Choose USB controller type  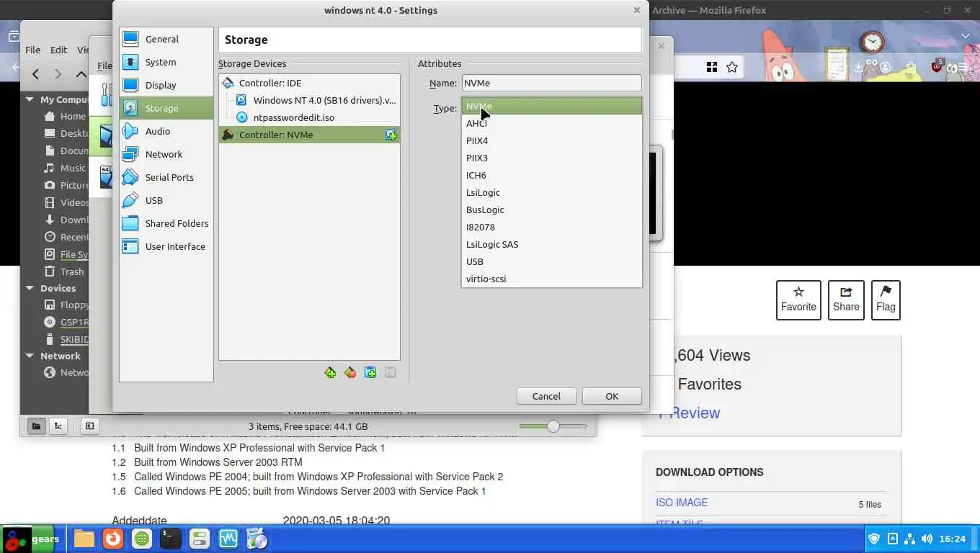click(551, 261)
